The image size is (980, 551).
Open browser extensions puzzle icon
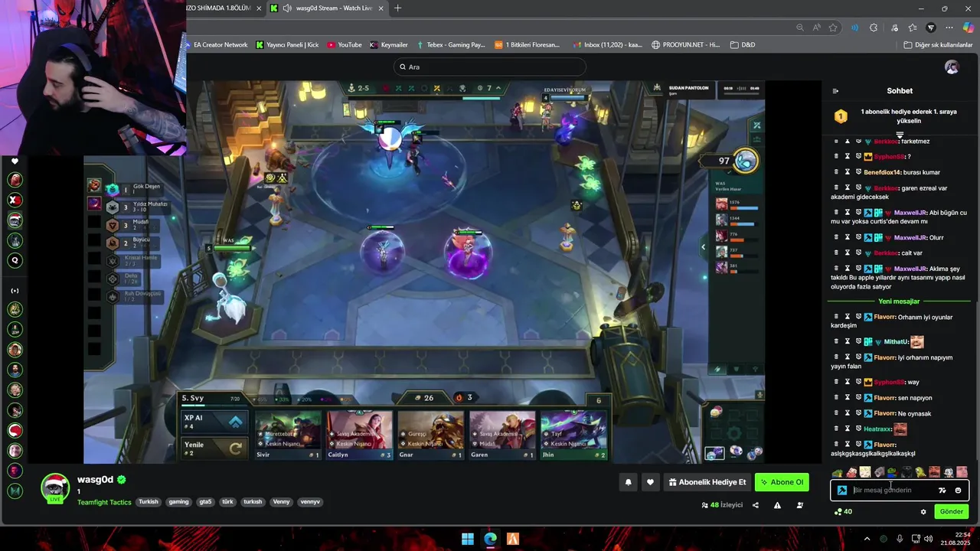874,28
